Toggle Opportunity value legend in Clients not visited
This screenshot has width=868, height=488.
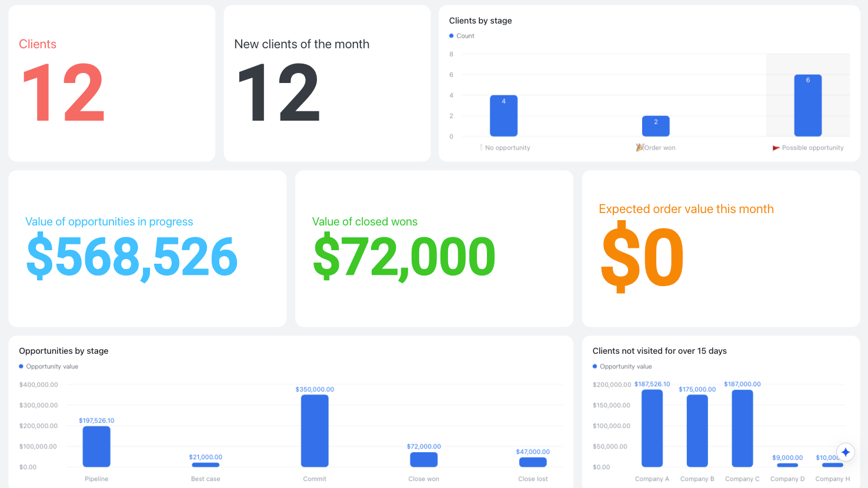[x=622, y=366]
